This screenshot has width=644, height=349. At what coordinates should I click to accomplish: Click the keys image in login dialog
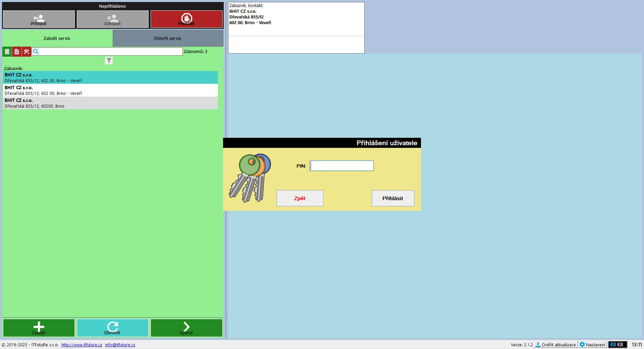tap(250, 178)
